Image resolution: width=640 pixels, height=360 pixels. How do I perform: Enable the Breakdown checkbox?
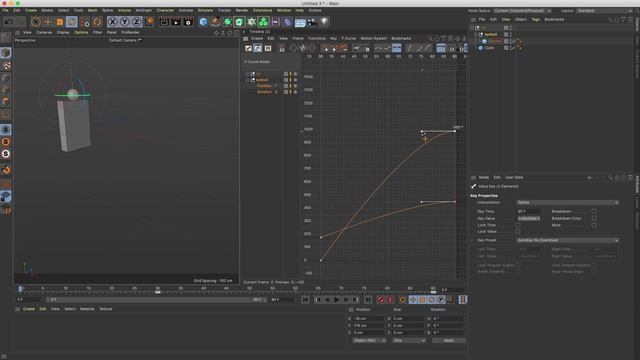click(x=594, y=211)
